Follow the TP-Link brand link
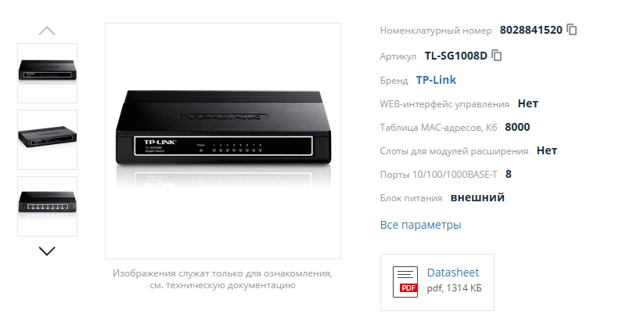This screenshot has height=336, width=644. pyautogui.click(x=436, y=80)
